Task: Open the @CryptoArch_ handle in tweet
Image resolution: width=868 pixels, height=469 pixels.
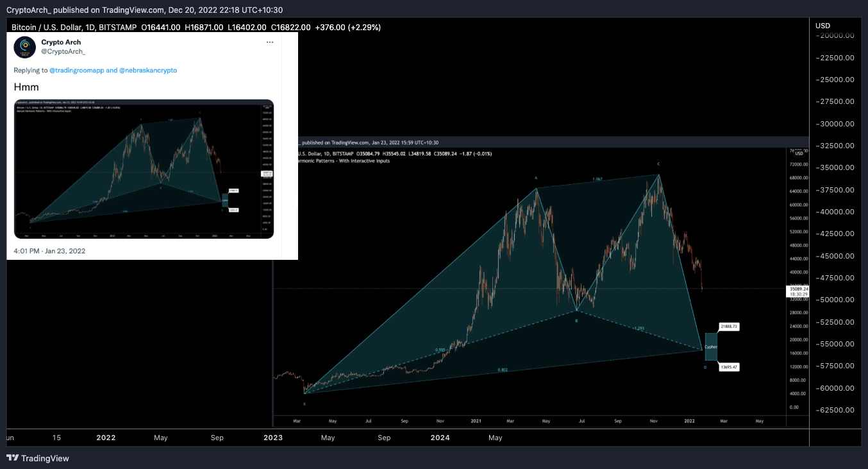Action: [x=63, y=51]
